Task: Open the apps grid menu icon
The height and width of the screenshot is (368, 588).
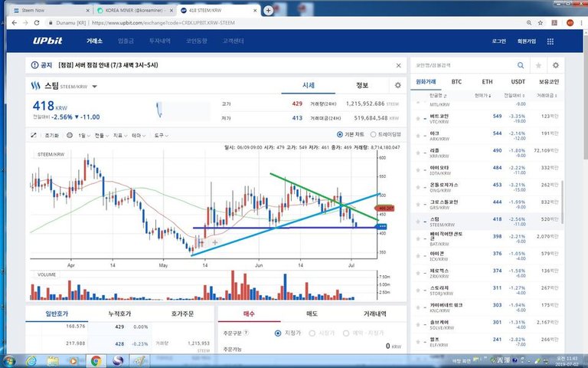Action: [x=550, y=41]
